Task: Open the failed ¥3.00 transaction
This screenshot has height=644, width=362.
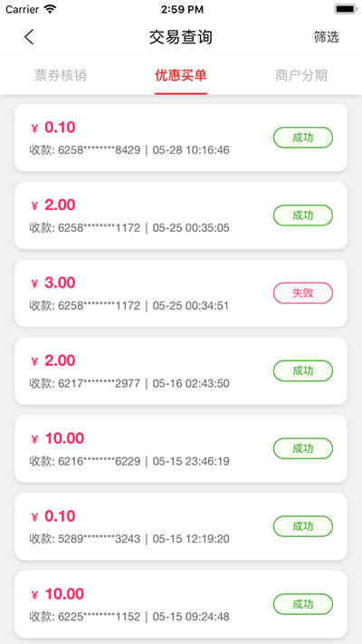Action: pos(181,293)
